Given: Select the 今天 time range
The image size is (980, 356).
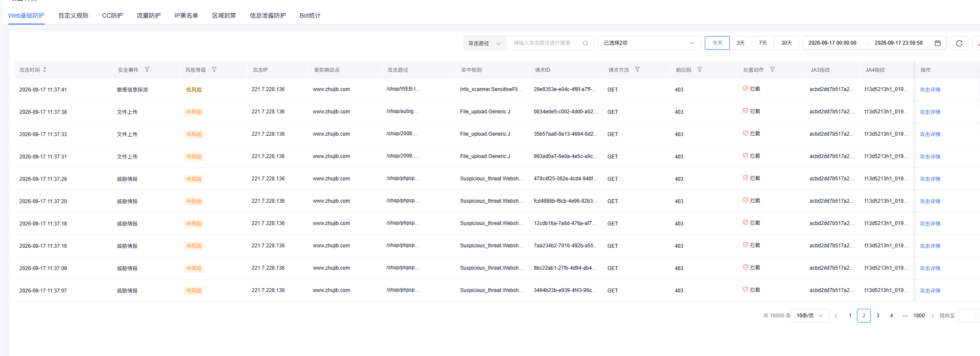Looking at the screenshot, I should tap(717, 43).
